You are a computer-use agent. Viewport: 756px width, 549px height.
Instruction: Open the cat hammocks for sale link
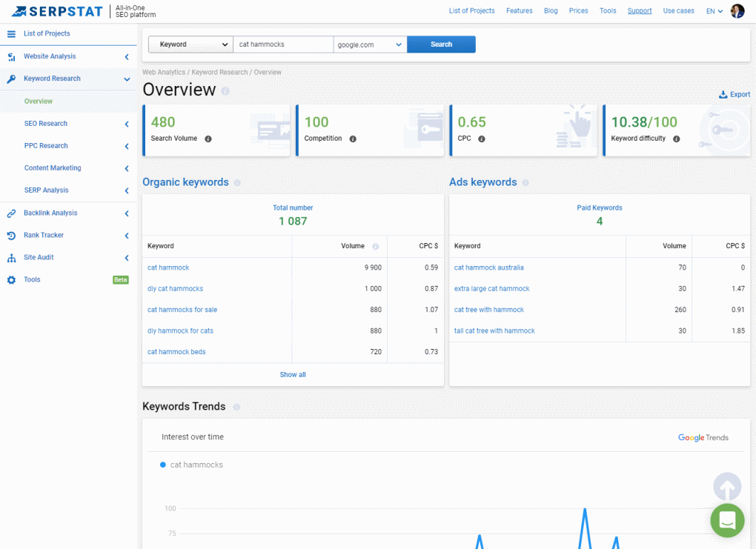182,310
